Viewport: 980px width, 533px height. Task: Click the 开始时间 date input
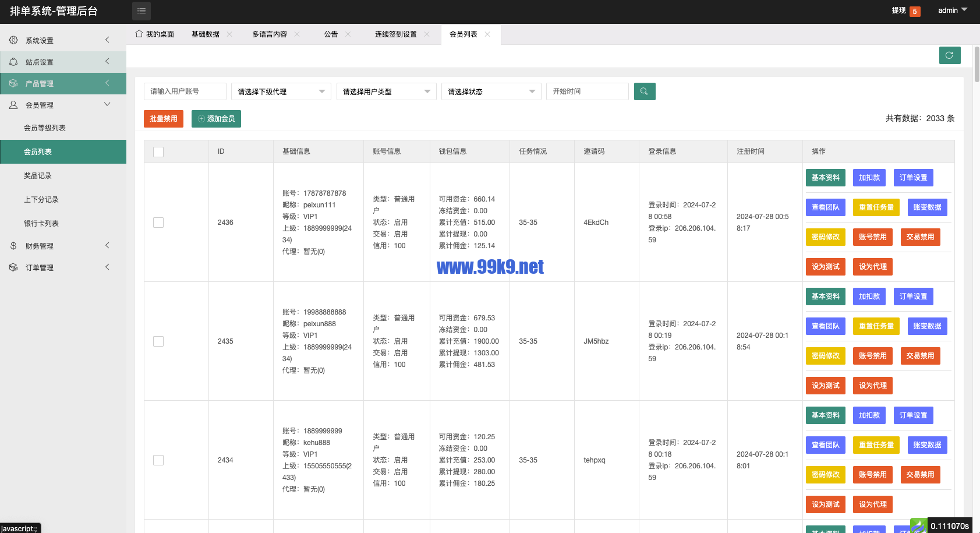588,91
